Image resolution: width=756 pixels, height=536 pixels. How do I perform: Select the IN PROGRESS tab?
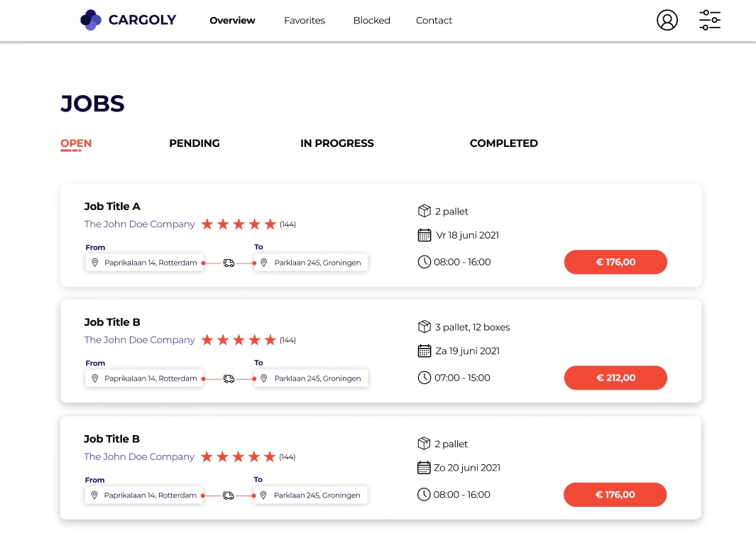tap(336, 143)
